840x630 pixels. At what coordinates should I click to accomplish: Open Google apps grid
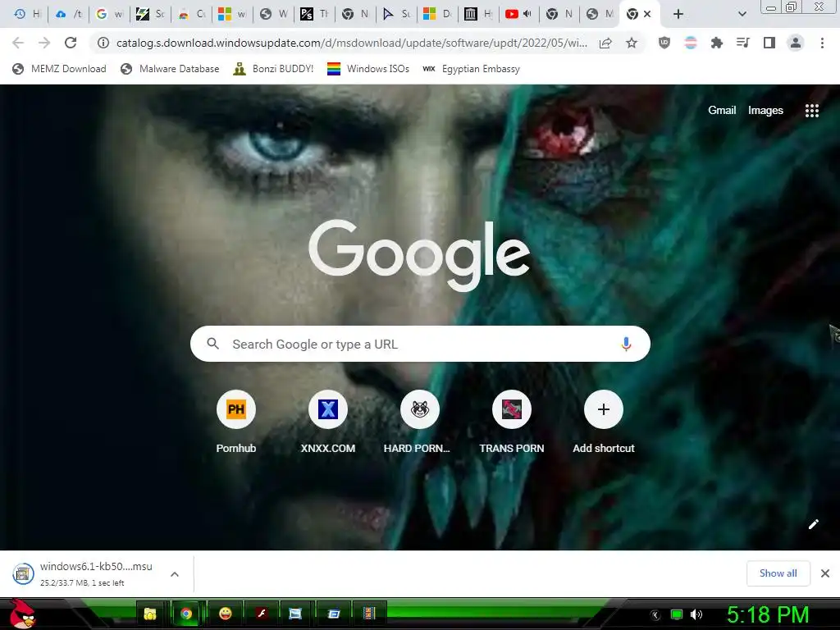(811, 111)
